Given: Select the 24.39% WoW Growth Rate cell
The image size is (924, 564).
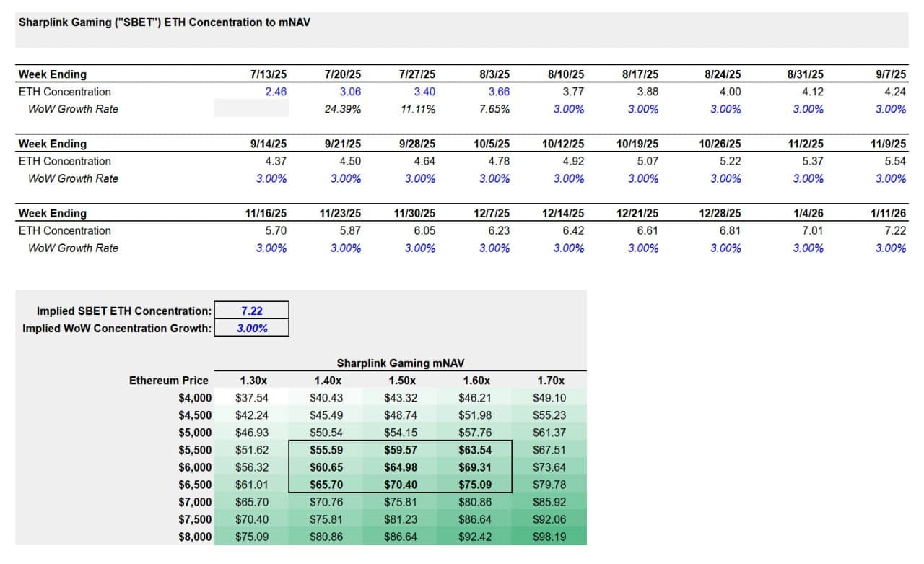Looking at the screenshot, I should click(x=343, y=109).
